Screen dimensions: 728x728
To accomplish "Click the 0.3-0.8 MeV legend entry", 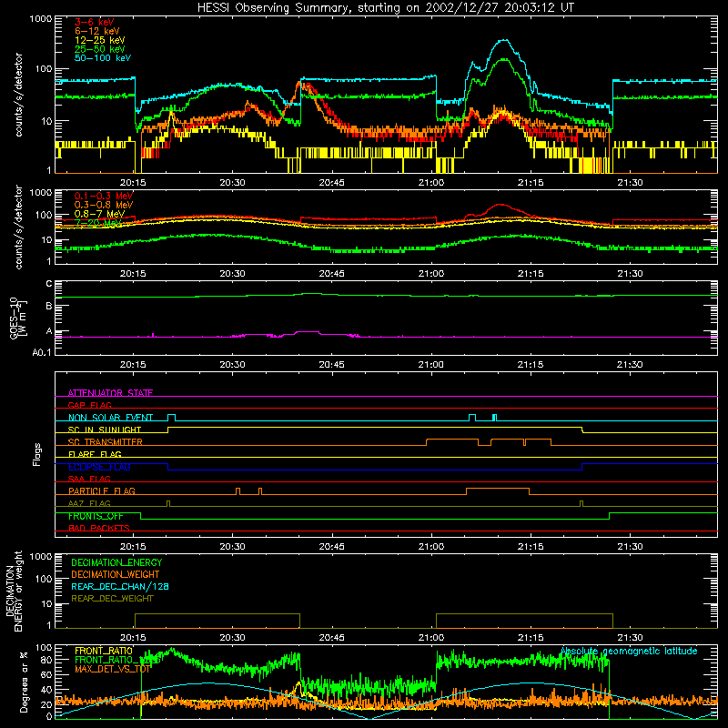I will click(x=104, y=205).
